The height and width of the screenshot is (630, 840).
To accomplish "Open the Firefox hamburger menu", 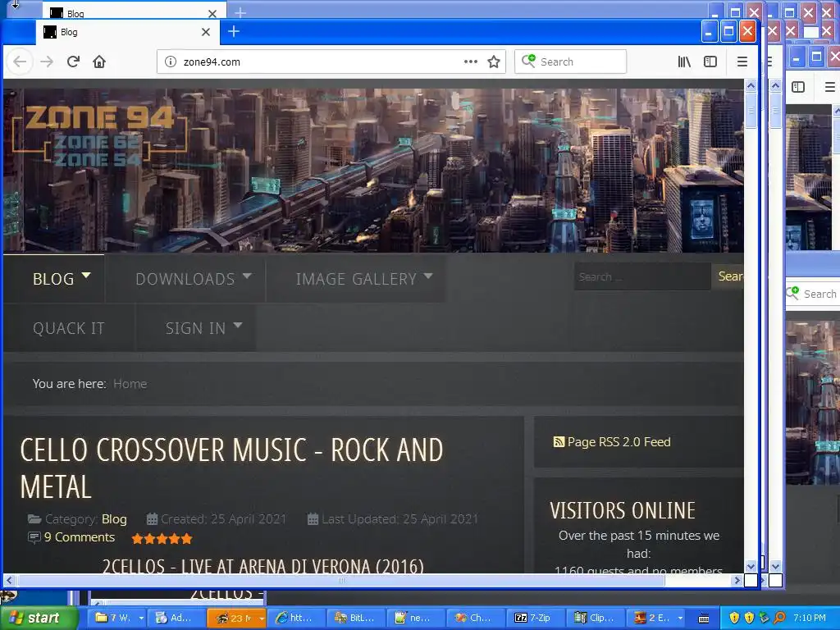I will pos(742,62).
